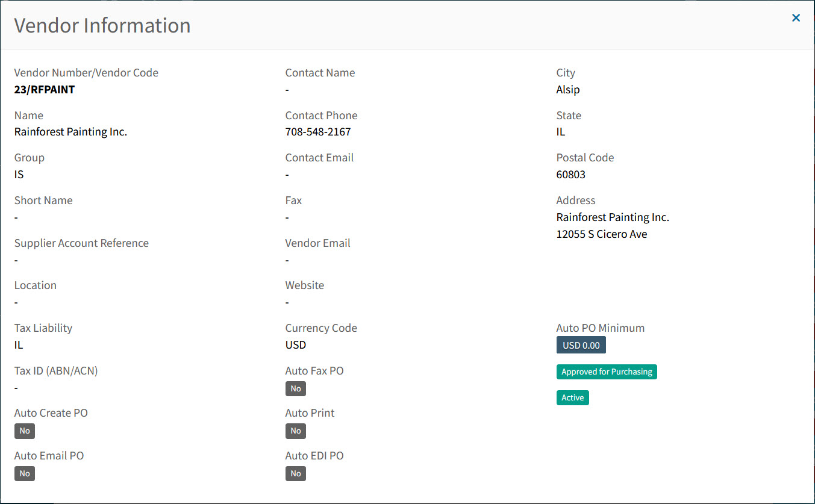The height and width of the screenshot is (504, 815).
Task: Click the contact phone number 708-548-2167
Action: (x=318, y=132)
